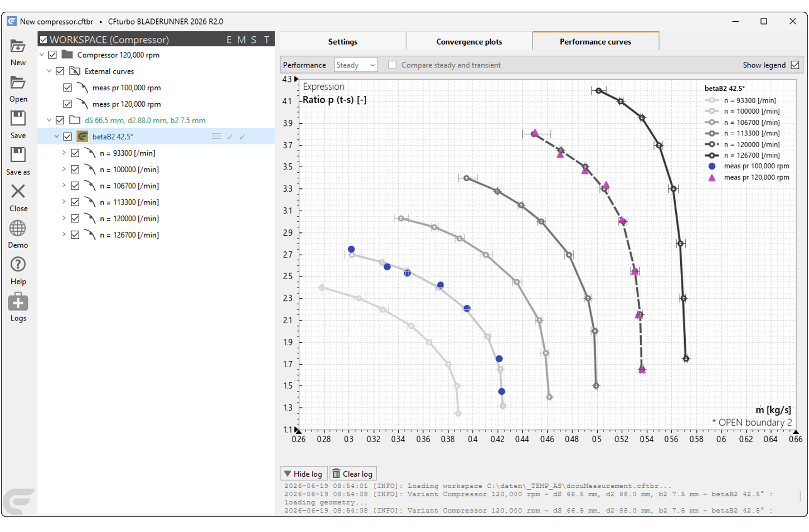The height and width of the screenshot is (532, 809).
Task: Uncheck Compressor 120,000 rpm checkbox
Action: point(52,55)
